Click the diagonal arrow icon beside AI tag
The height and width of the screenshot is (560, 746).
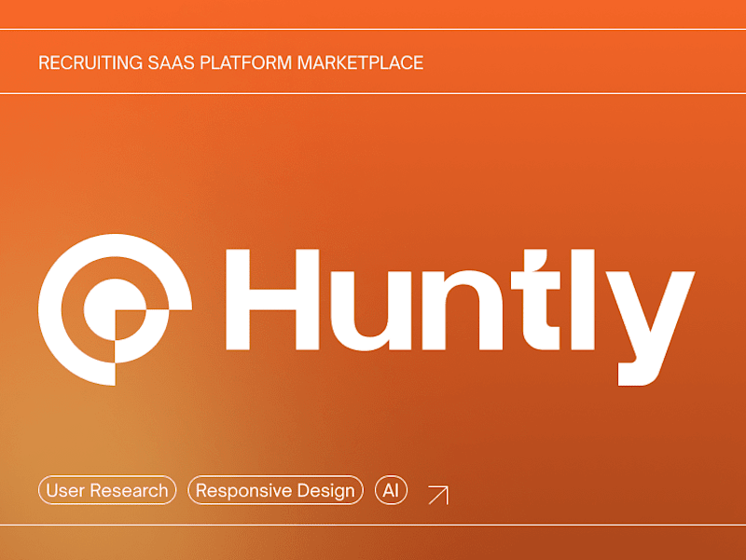[x=438, y=495]
